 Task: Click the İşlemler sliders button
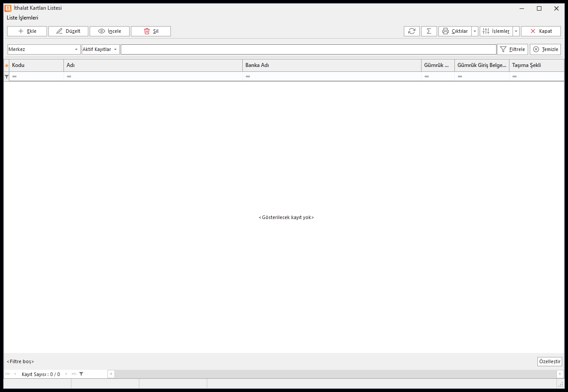[x=496, y=31]
